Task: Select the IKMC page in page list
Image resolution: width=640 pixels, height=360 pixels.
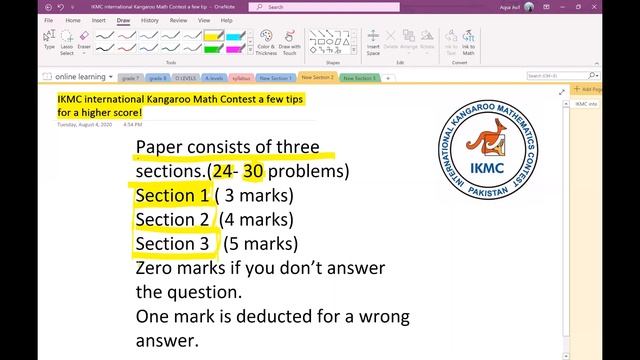Action: 586,104
